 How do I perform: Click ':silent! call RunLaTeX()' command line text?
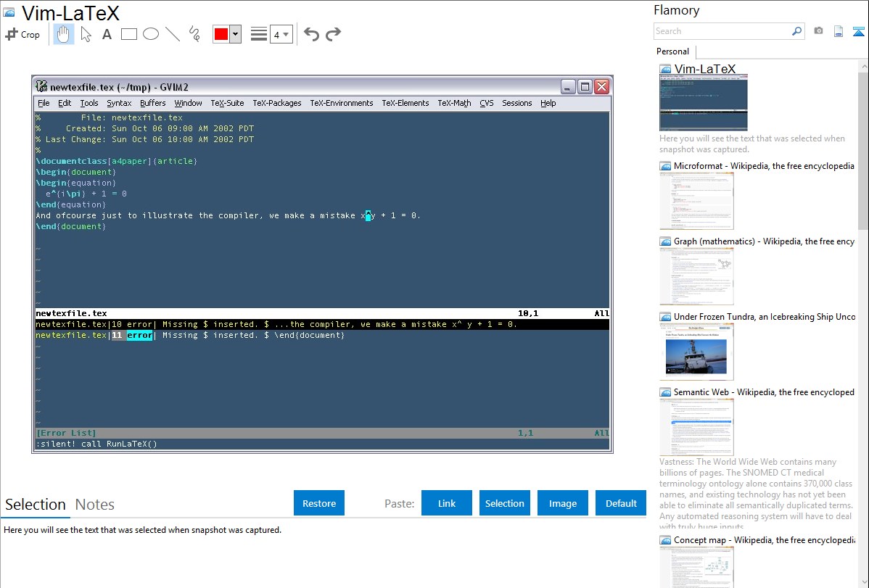[96, 444]
